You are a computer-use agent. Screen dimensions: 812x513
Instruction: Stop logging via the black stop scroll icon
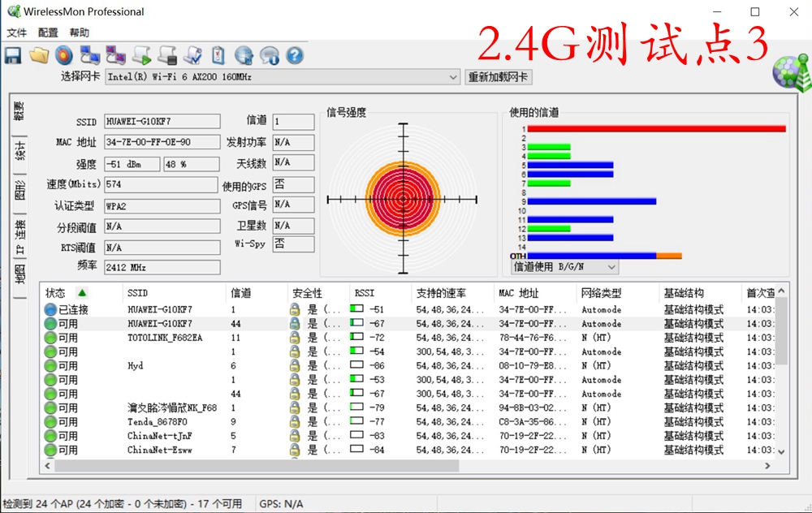click(166, 54)
